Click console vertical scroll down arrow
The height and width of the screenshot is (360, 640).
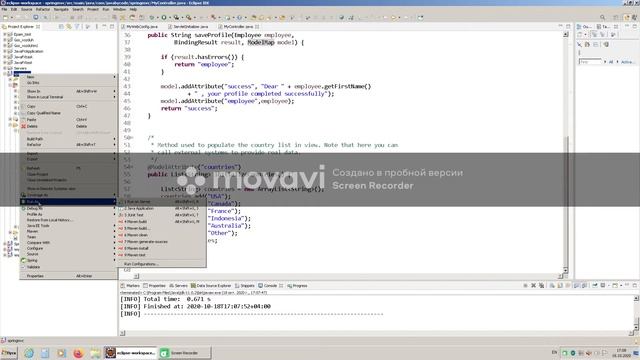pos(636,328)
